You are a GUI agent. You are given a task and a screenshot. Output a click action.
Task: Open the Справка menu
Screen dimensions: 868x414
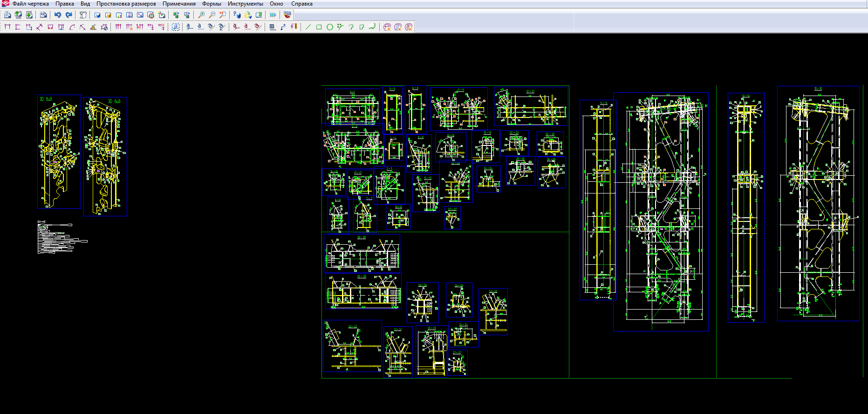click(x=301, y=4)
